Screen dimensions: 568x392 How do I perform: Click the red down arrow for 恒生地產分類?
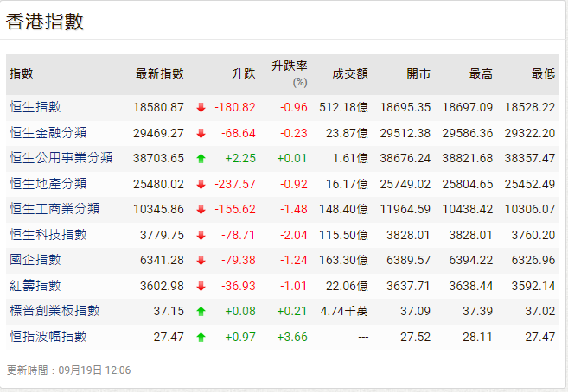point(201,184)
